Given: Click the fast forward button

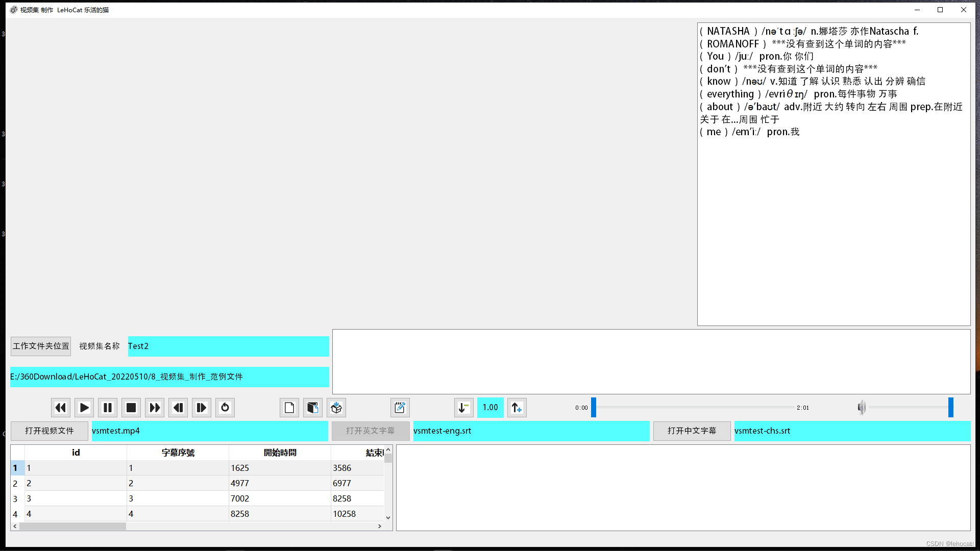Looking at the screenshot, I should click(155, 408).
